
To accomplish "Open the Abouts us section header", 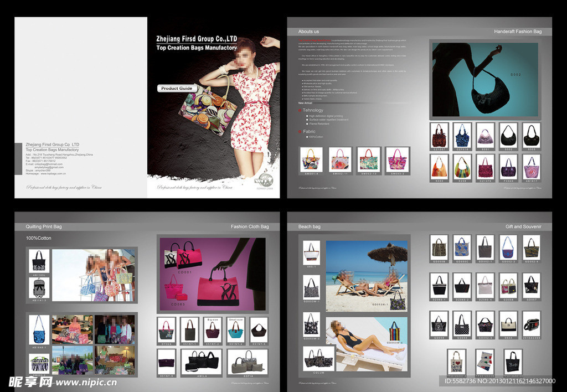I will click(x=308, y=32).
